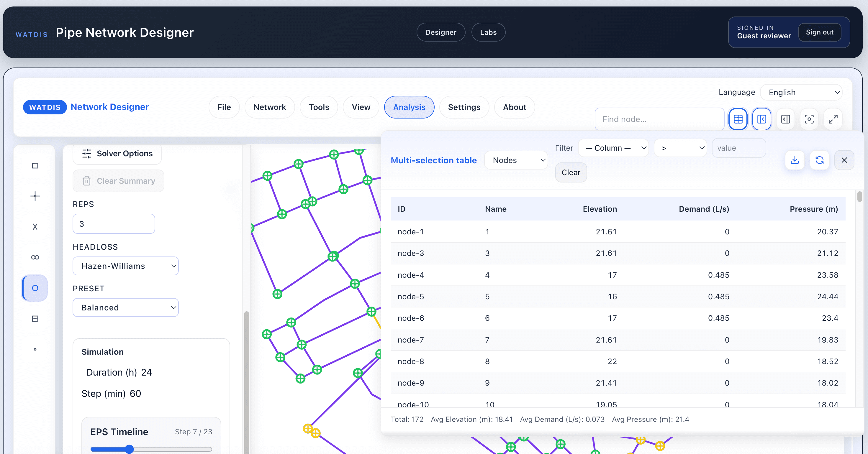Toggle the multi-selection table grid icon
Screen dimensions: 868x454
(x=738, y=119)
